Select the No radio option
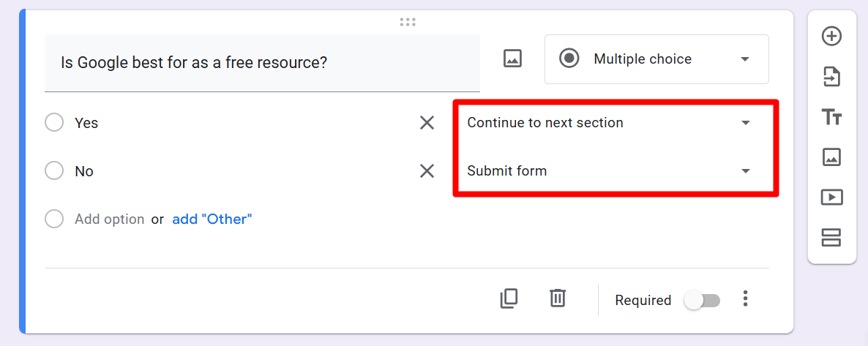The image size is (868, 346). point(54,171)
